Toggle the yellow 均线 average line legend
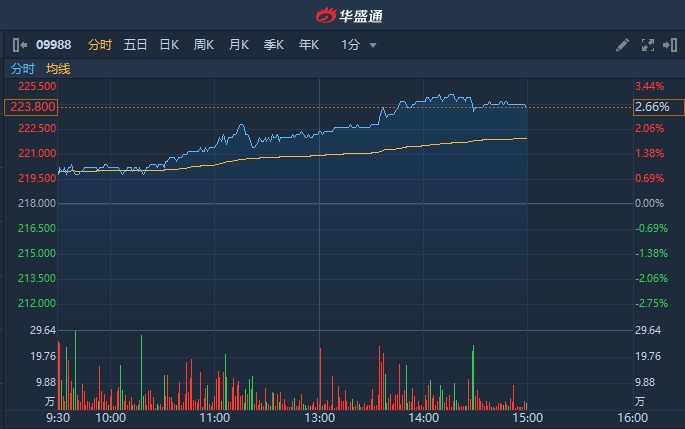 click(x=58, y=69)
